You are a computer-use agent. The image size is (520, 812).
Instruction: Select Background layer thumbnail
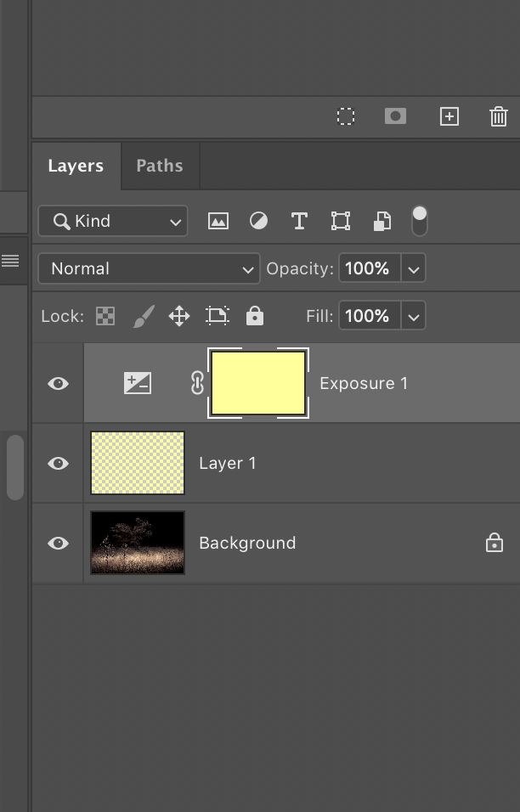pyautogui.click(x=138, y=543)
